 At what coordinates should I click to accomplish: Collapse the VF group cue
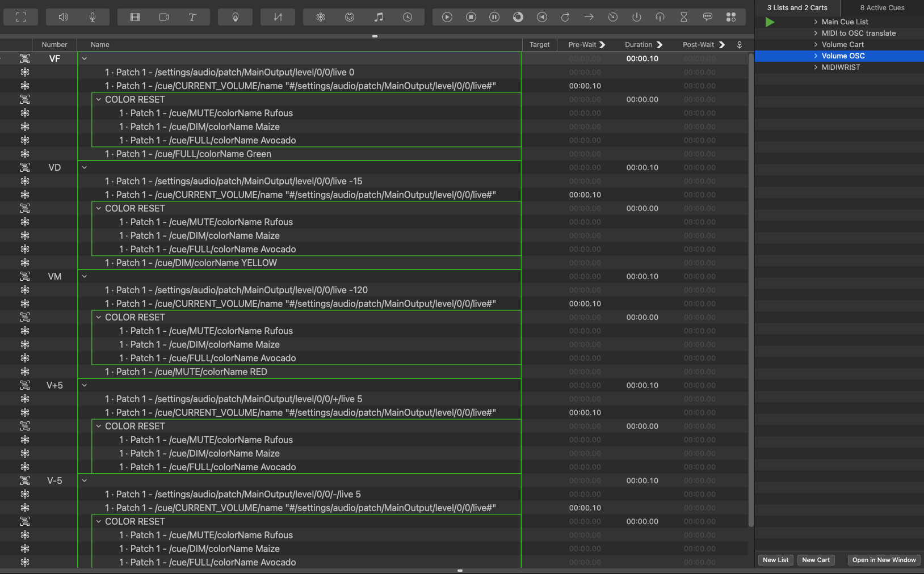point(85,58)
